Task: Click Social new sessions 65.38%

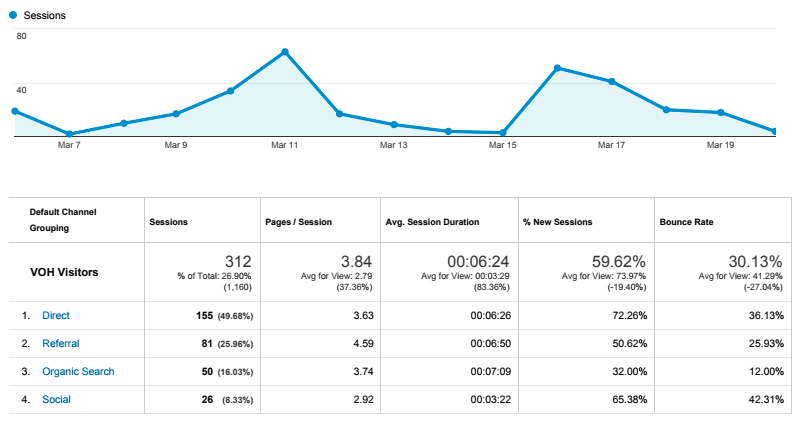Action: point(629,399)
